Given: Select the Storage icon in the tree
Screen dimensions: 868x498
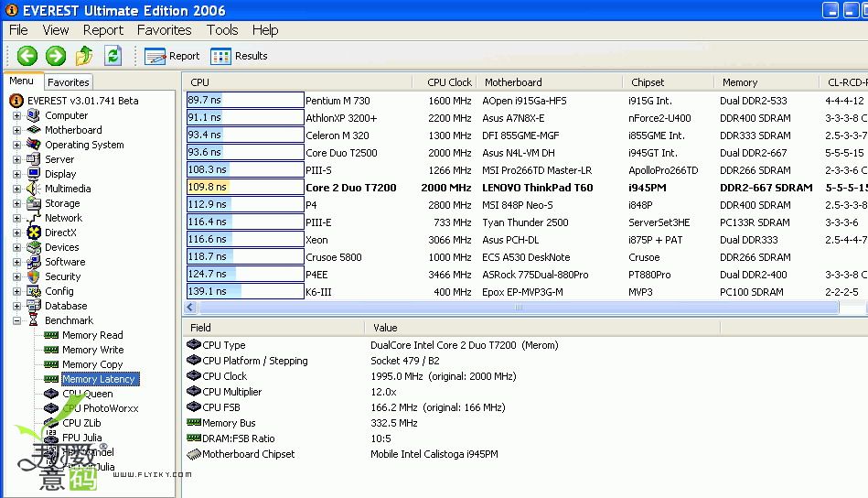Looking at the screenshot, I should click(x=33, y=203).
